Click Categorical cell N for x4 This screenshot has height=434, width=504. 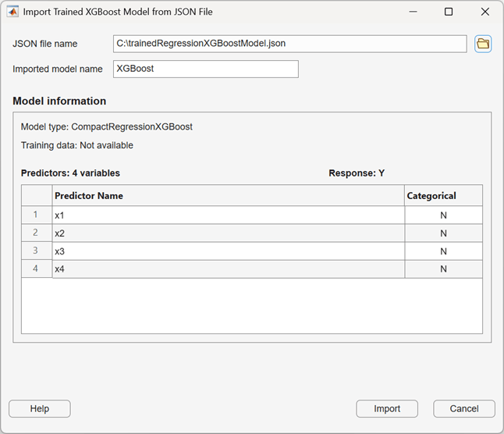[444, 269]
